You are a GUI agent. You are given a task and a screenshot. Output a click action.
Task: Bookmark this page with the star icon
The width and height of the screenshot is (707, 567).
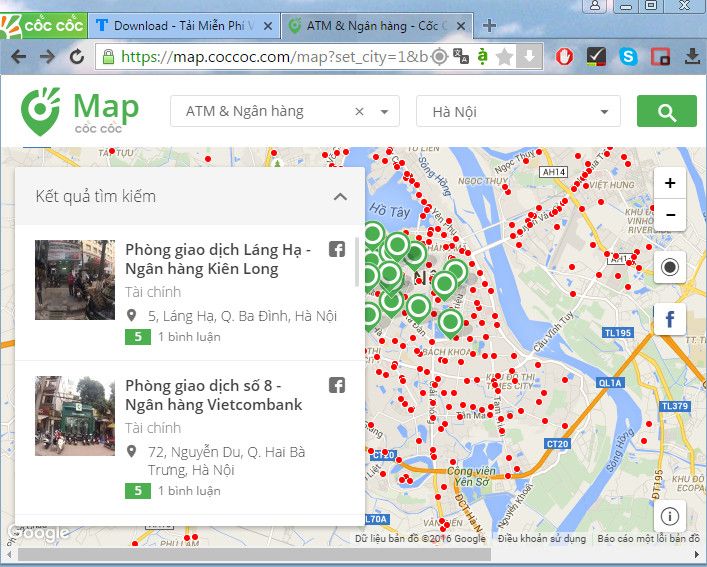coord(504,57)
